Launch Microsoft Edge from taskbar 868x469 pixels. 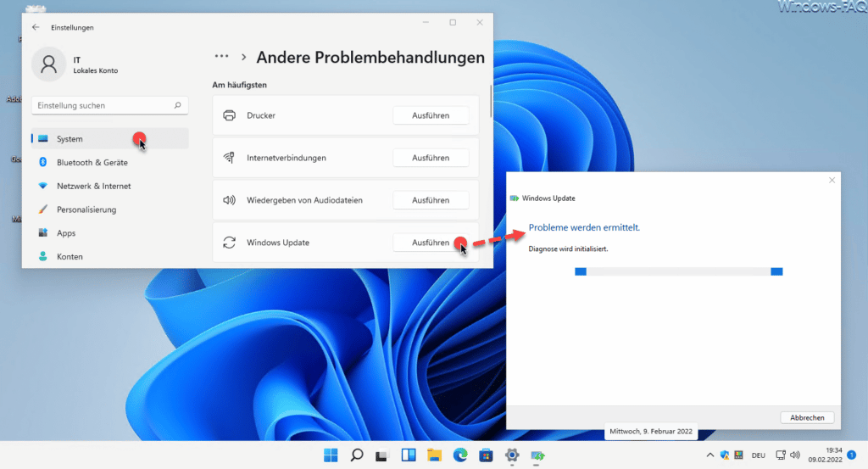click(460, 455)
